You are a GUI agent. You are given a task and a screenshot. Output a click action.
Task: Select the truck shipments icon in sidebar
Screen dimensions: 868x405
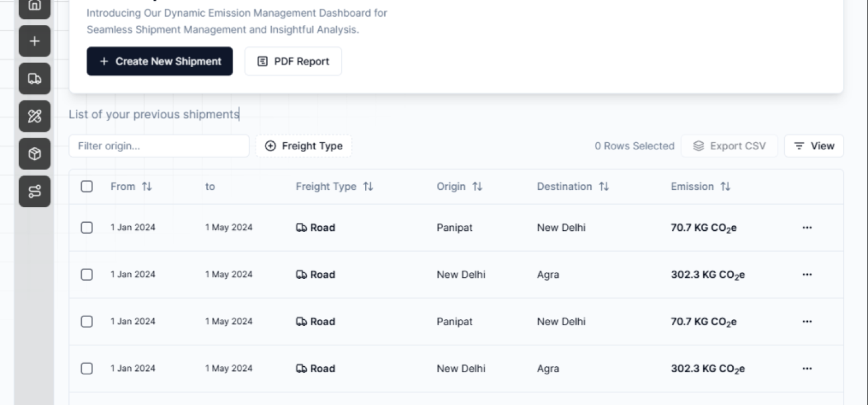click(x=34, y=78)
